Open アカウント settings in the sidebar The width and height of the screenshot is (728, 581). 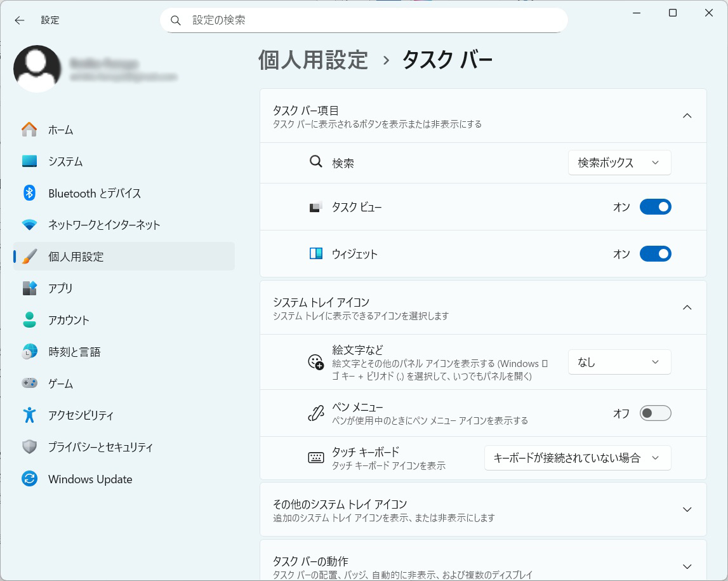coord(69,320)
